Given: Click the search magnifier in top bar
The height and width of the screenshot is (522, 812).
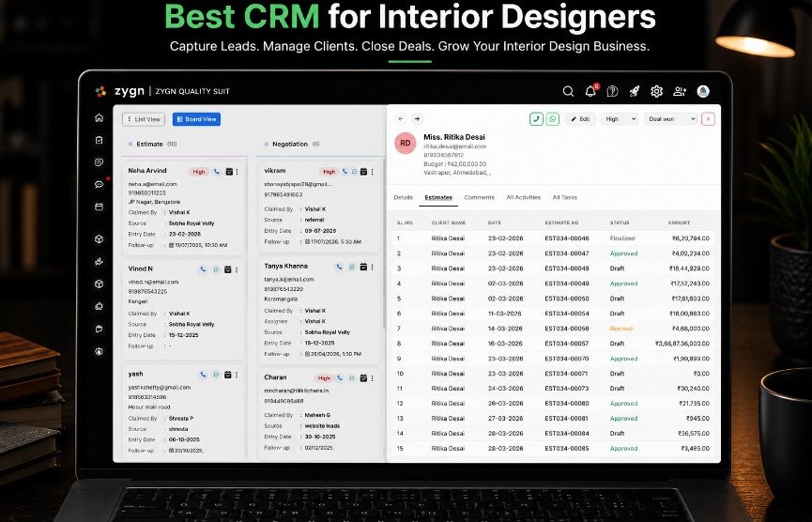Looking at the screenshot, I should (x=568, y=92).
